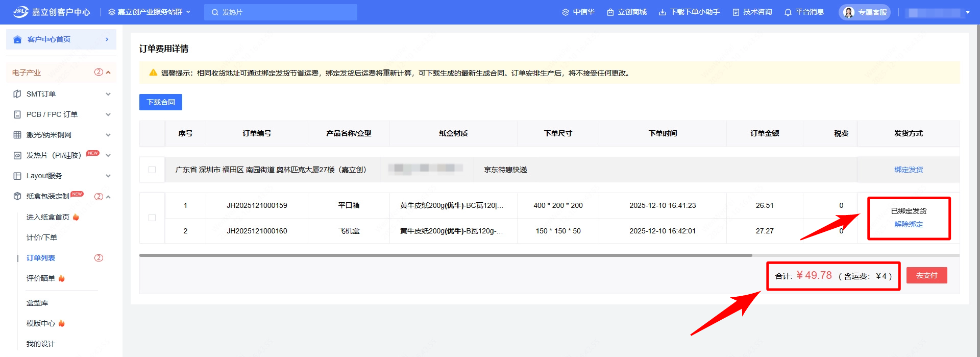Select the checkbox beside order JH2025121000159

[152, 218]
